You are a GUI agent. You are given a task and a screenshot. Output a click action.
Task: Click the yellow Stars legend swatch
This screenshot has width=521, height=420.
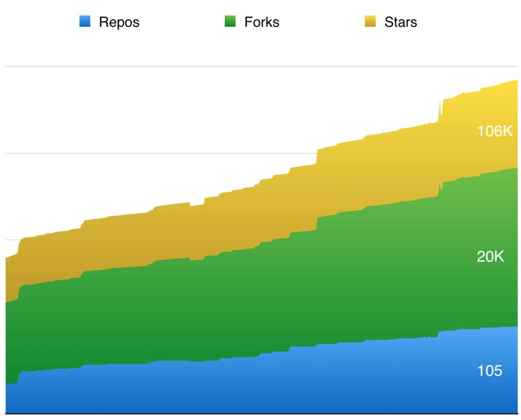370,22
